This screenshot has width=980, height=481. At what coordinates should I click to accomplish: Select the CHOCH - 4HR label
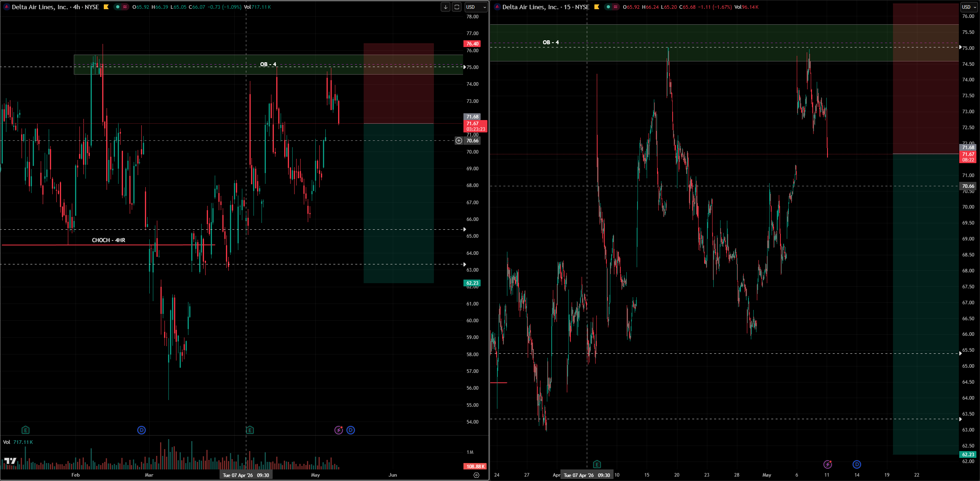point(109,240)
